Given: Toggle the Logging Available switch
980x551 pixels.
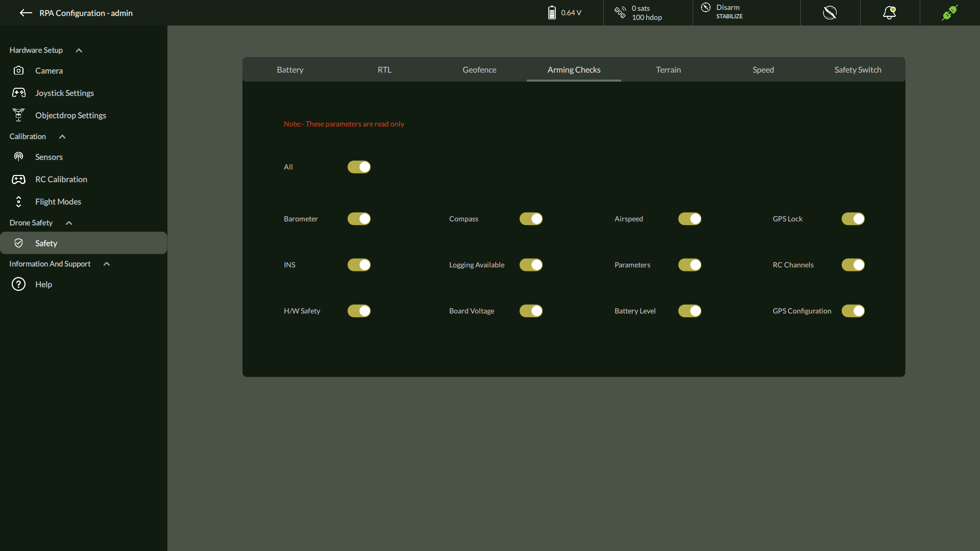Looking at the screenshot, I should coord(531,265).
